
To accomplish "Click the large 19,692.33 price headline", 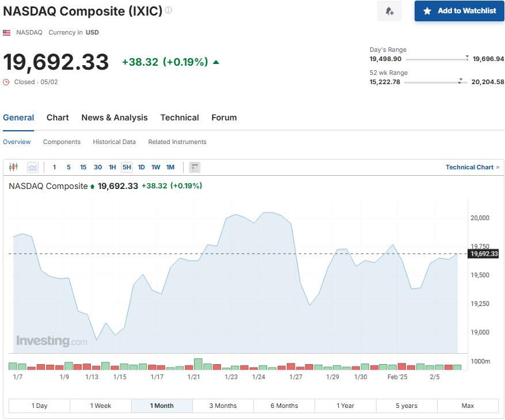I will tap(56, 62).
